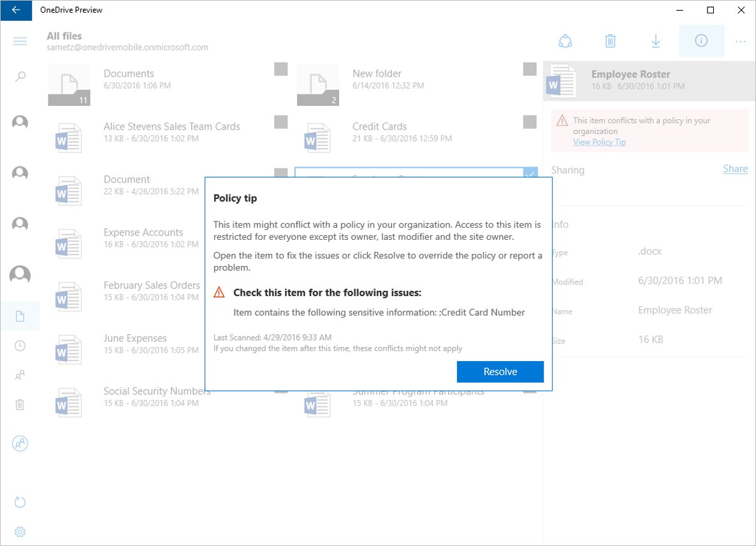Tick the New folder selection checkbox
This screenshot has width=756, height=546.
click(x=530, y=69)
